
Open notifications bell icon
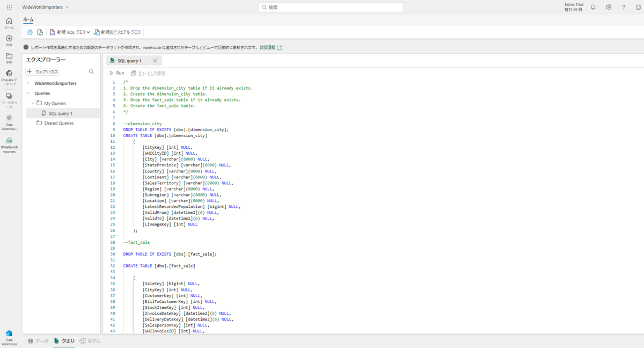click(x=593, y=7)
